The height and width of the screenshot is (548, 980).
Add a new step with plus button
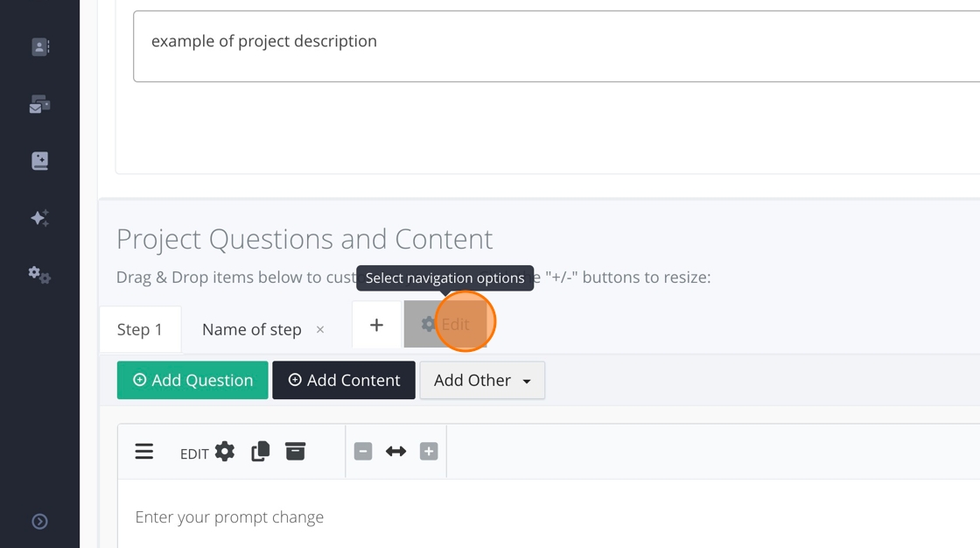coord(376,325)
